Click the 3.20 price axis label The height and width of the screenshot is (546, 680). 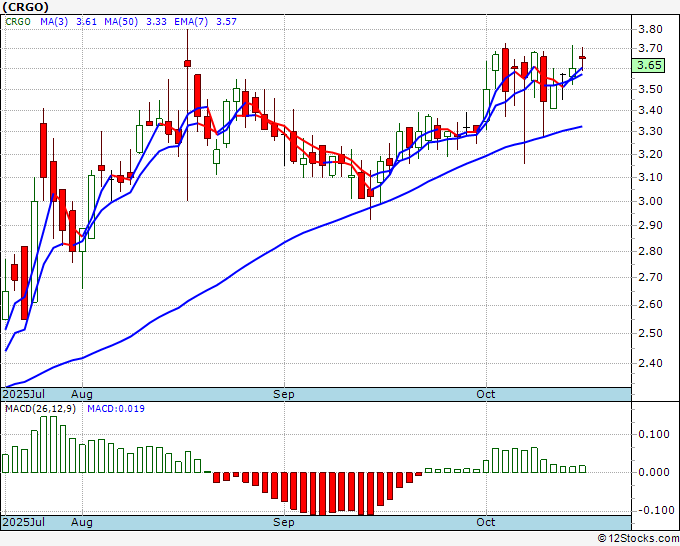[x=650, y=154]
